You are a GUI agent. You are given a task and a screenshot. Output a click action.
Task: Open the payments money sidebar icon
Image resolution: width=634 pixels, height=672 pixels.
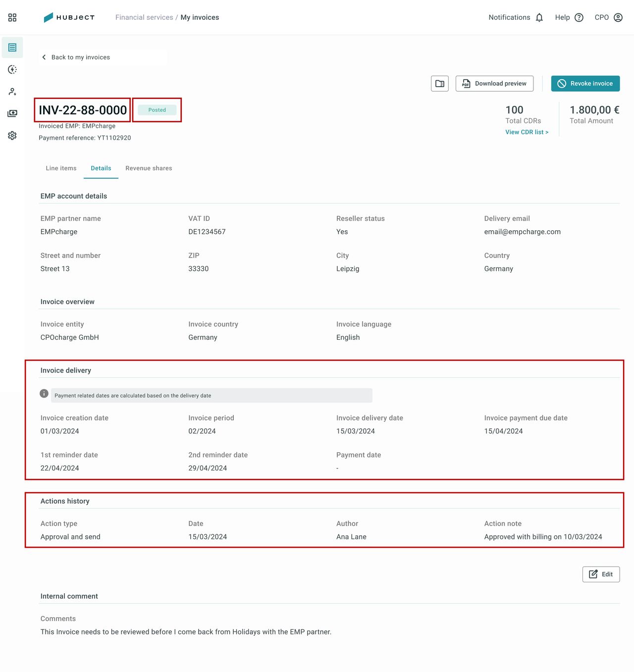coord(12,113)
